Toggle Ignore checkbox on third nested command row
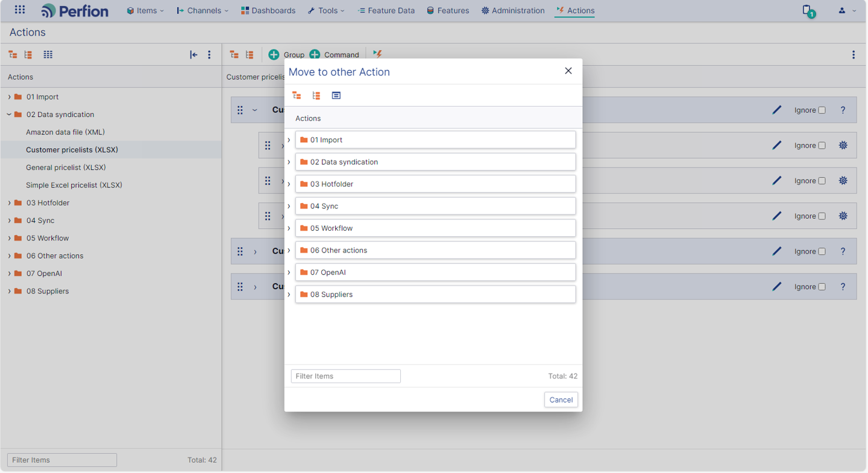This screenshot has height=473, width=868. (x=822, y=216)
